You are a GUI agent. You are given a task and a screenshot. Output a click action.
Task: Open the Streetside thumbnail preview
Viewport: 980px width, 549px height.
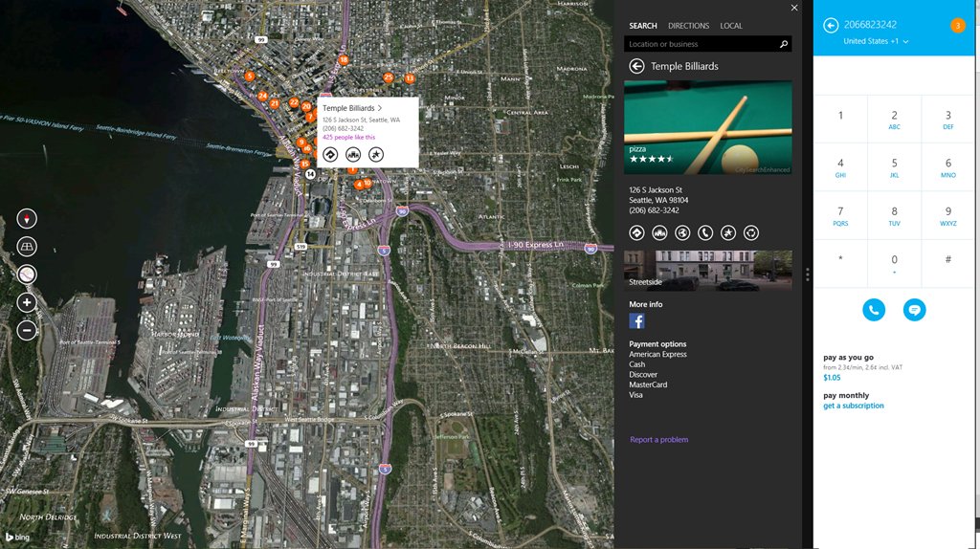coord(707,270)
